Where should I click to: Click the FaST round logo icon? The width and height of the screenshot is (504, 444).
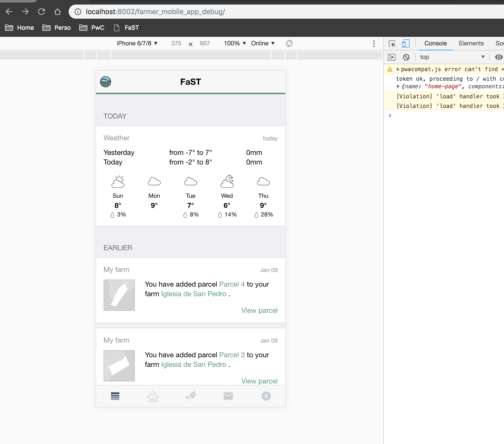coord(106,82)
